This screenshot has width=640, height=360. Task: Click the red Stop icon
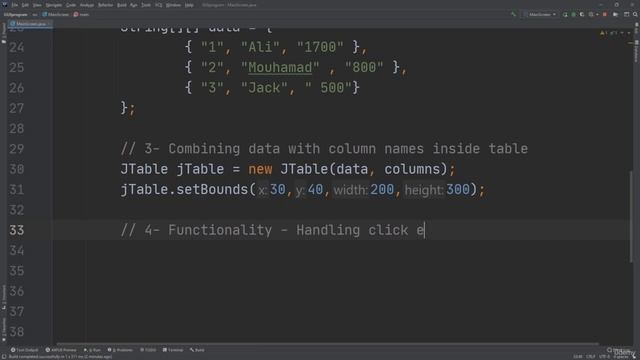pyautogui.click(x=605, y=14)
